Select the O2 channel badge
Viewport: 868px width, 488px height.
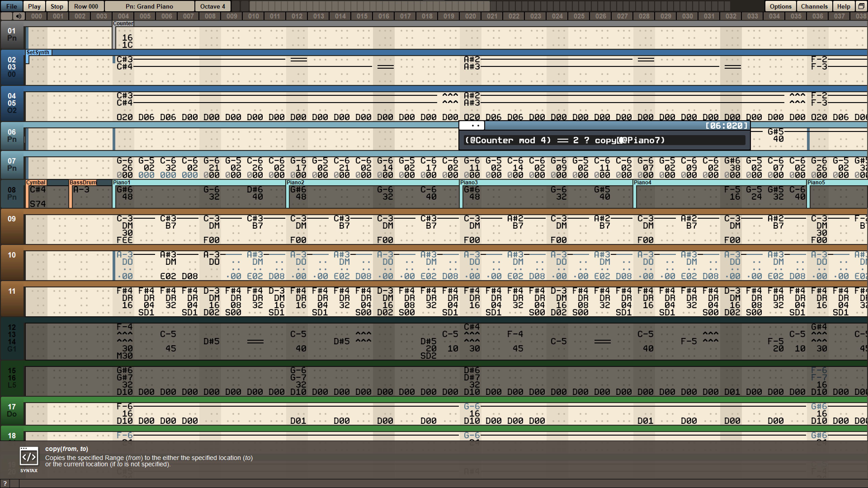pos(12,110)
